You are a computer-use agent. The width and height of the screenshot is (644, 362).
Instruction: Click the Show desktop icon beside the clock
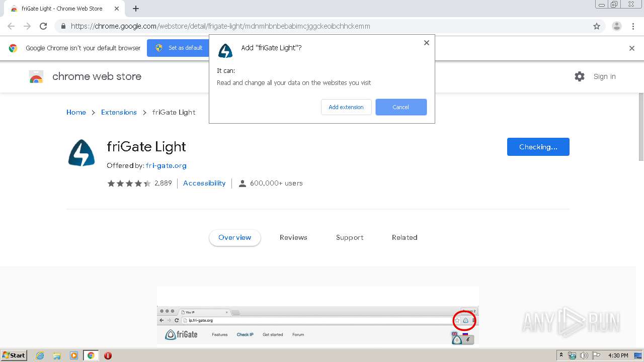point(638,355)
